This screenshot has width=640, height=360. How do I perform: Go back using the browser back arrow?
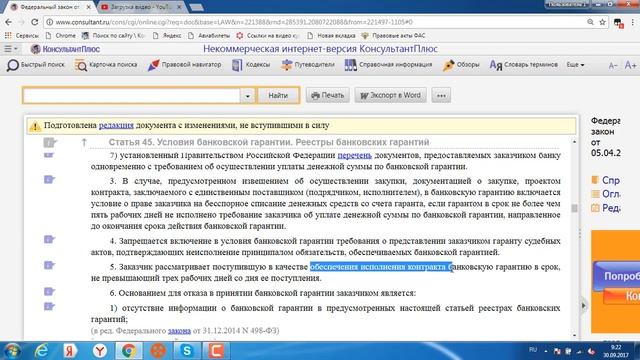pos(9,22)
